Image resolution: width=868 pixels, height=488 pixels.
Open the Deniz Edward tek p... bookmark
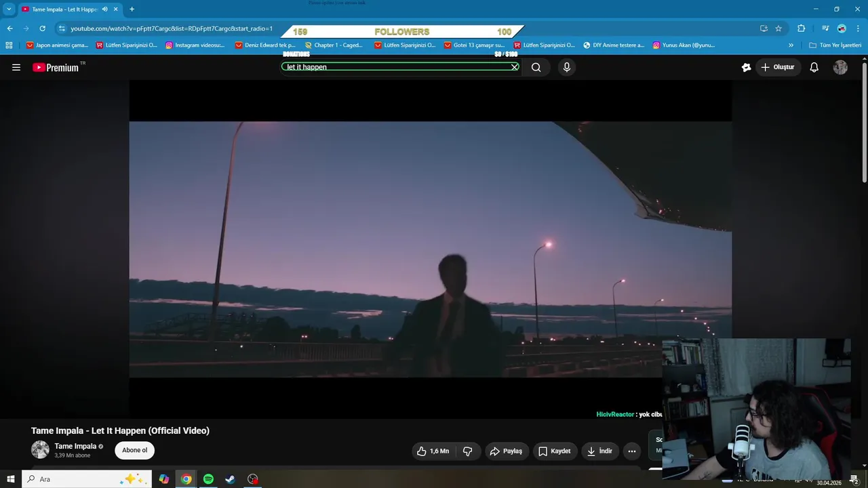[x=264, y=45]
